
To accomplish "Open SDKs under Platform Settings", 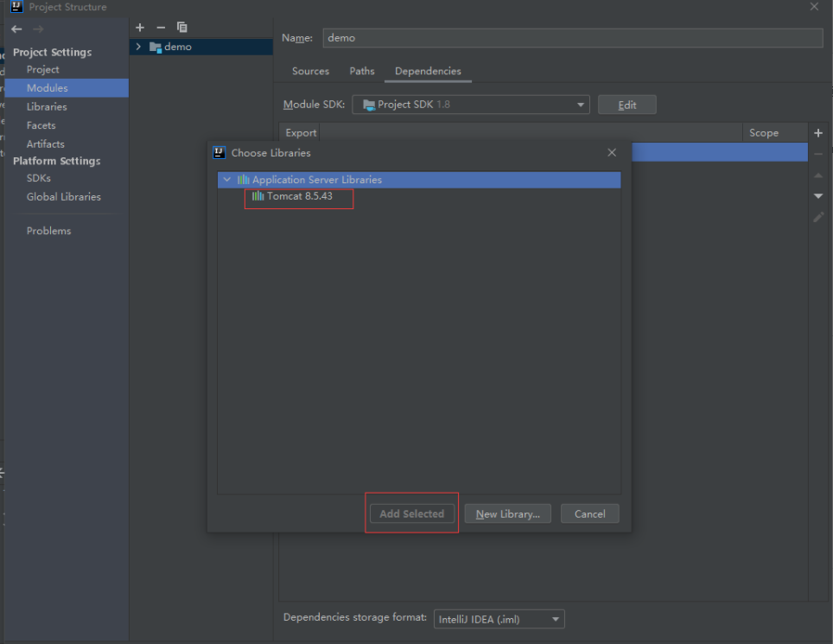I will tap(39, 178).
